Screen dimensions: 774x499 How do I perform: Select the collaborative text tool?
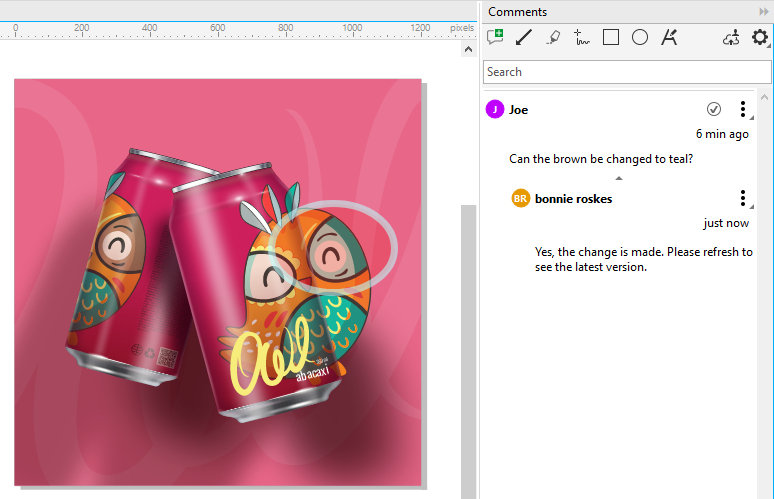point(669,38)
